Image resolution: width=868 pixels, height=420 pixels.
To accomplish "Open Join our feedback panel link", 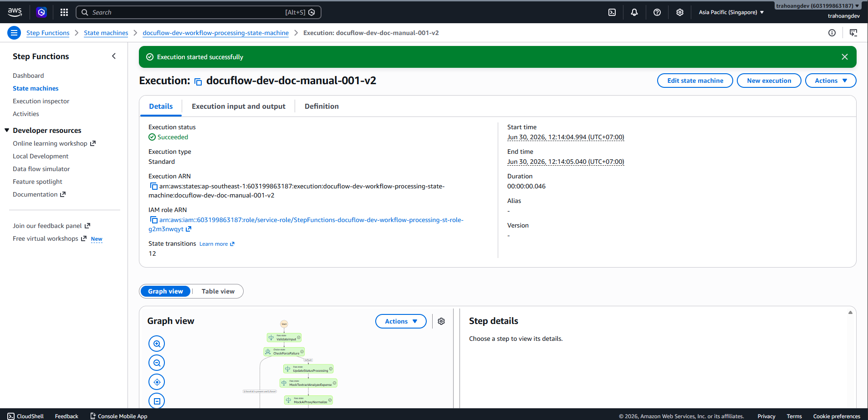I will 51,226.
